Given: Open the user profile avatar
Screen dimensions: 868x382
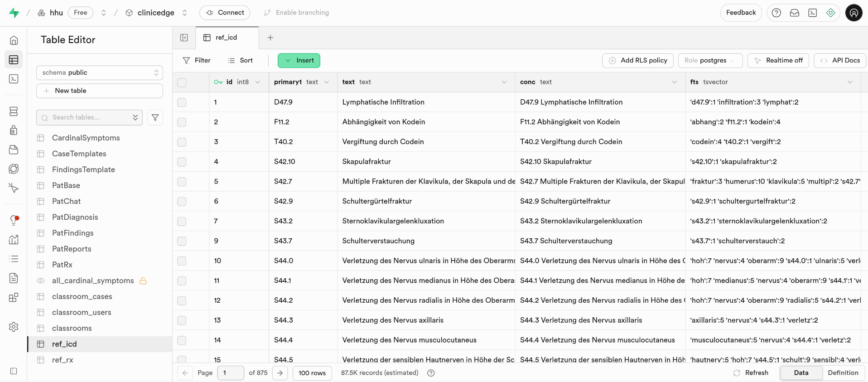Looking at the screenshot, I should tap(854, 13).
